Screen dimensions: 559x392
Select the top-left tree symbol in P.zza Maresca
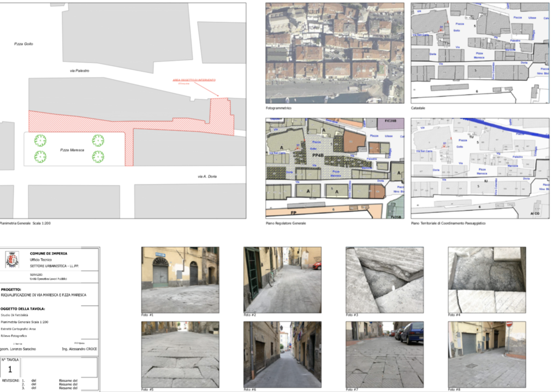point(40,140)
